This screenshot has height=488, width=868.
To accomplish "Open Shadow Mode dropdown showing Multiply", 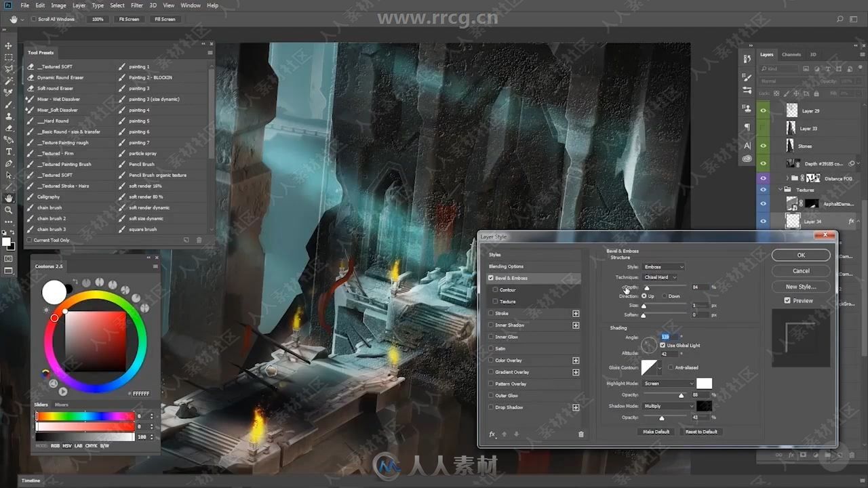I will 668,406.
